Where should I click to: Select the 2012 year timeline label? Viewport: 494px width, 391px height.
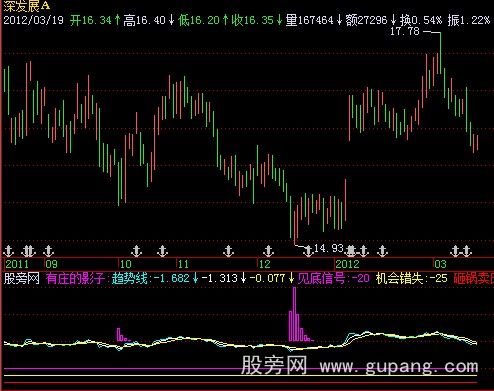(x=347, y=264)
